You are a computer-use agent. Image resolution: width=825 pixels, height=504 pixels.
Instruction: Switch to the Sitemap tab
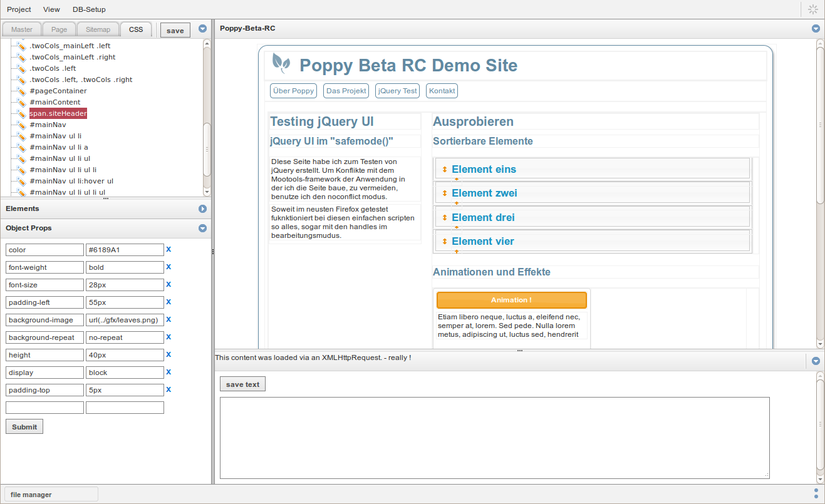(x=98, y=29)
